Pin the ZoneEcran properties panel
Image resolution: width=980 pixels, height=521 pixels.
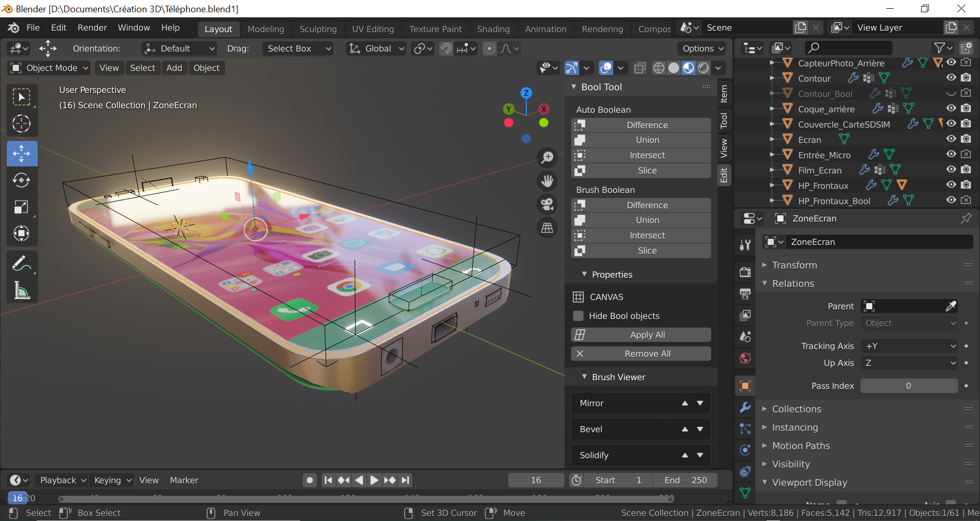point(966,218)
